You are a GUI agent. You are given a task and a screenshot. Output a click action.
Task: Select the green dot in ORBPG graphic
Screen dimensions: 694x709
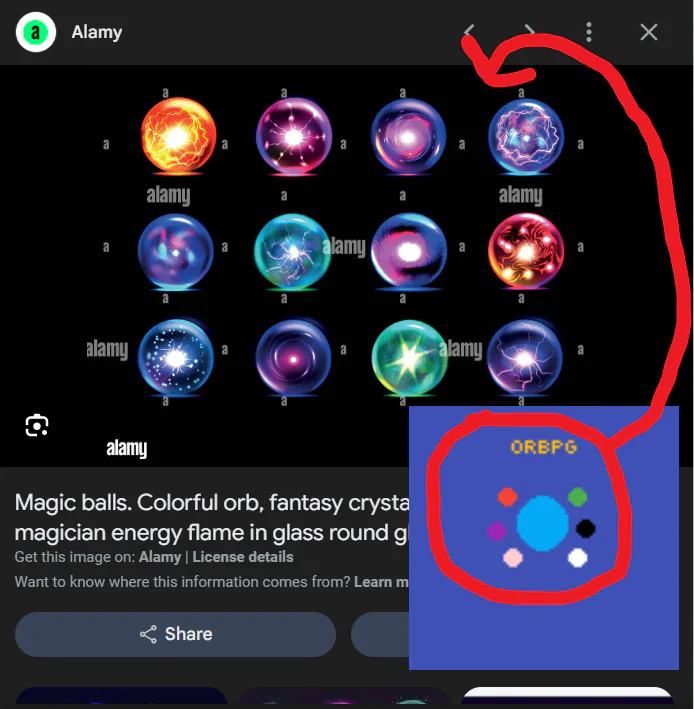[x=577, y=497]
